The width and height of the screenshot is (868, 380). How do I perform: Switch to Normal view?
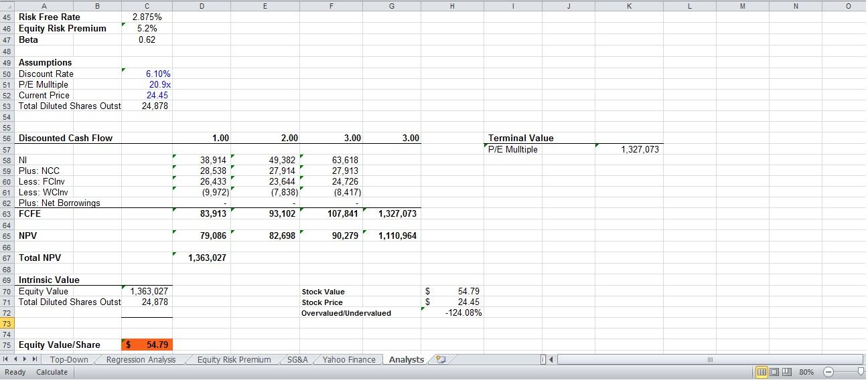click(762, 372)
